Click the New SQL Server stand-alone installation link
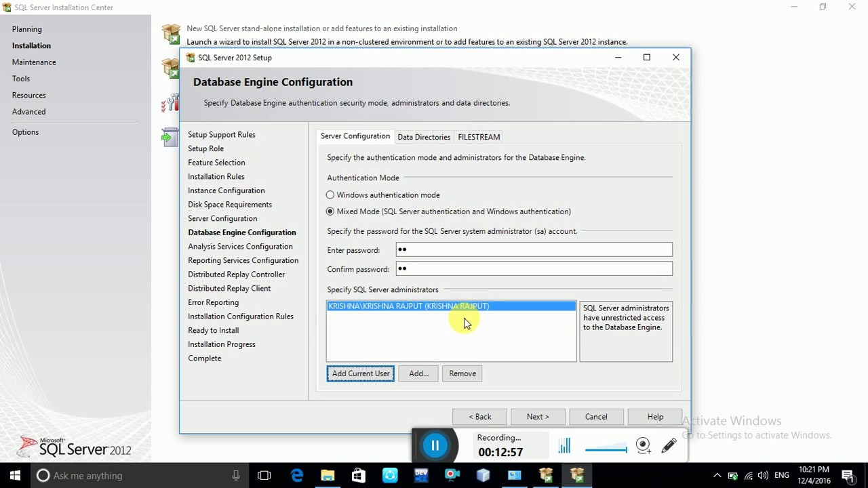Screen dimensions: 868x488 tap(322, 28)
